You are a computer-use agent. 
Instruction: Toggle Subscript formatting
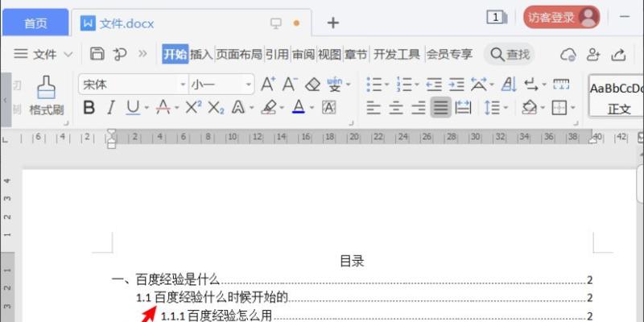(216, 108)
